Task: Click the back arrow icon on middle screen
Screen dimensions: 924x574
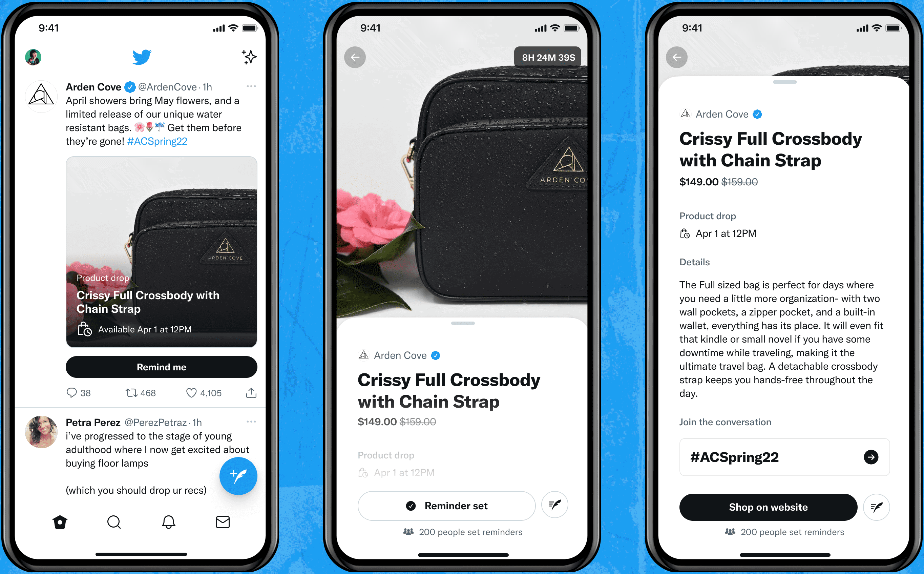Action: tap(354, 58)
